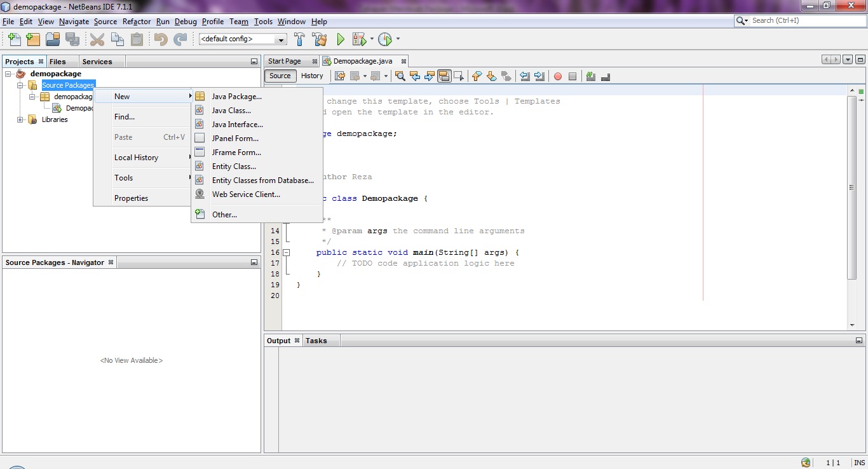The image size is (868, 469).
Task: Toggle Highlight Search in editor toolbar
Action: click(443, 76)
